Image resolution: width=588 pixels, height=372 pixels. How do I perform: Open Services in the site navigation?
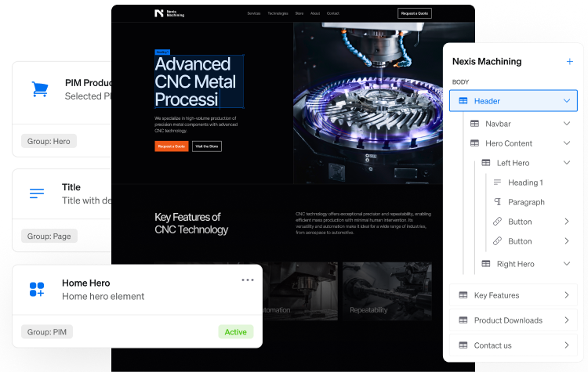click(254, 13)
